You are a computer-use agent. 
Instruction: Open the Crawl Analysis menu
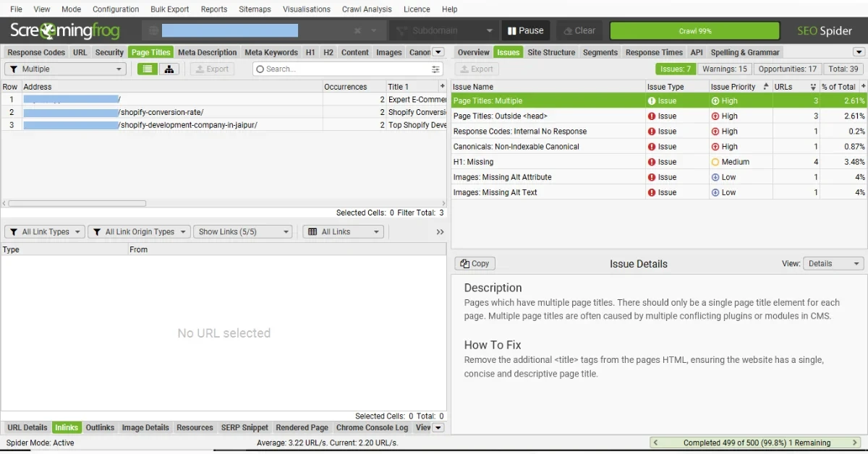point(367,9)
